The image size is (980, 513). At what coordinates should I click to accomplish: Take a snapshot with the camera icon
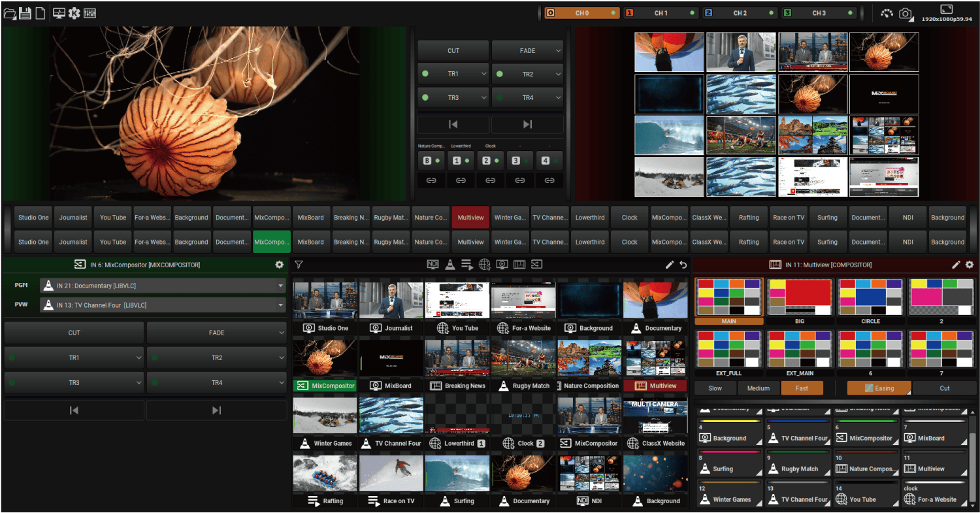pos(906,14)
